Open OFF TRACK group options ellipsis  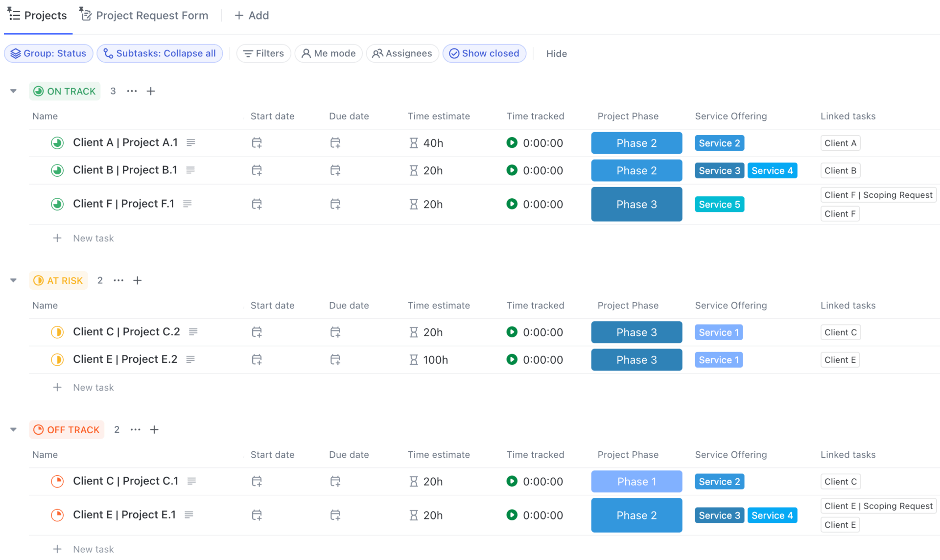136,430
